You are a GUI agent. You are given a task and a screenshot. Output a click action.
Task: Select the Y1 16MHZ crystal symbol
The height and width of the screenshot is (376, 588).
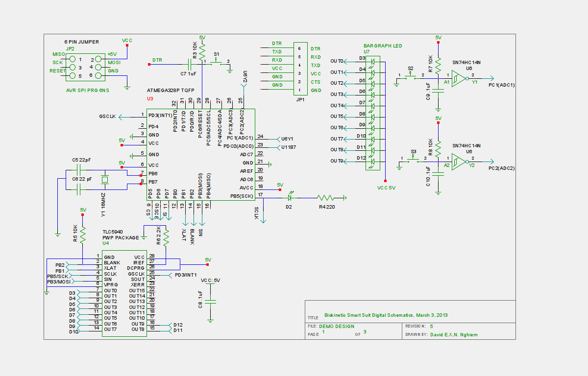pos(104,180)
